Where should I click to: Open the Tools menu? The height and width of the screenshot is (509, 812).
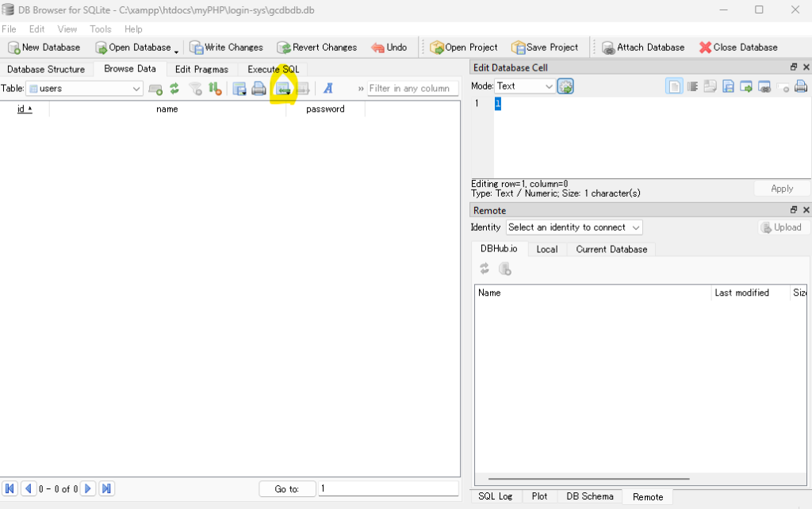click(101, 29)
